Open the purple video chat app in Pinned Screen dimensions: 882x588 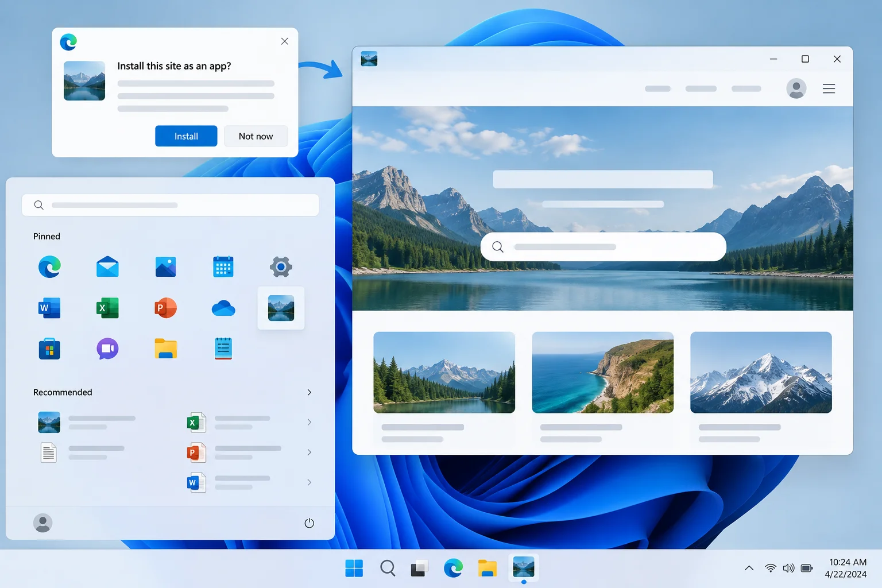click(107, 349)
